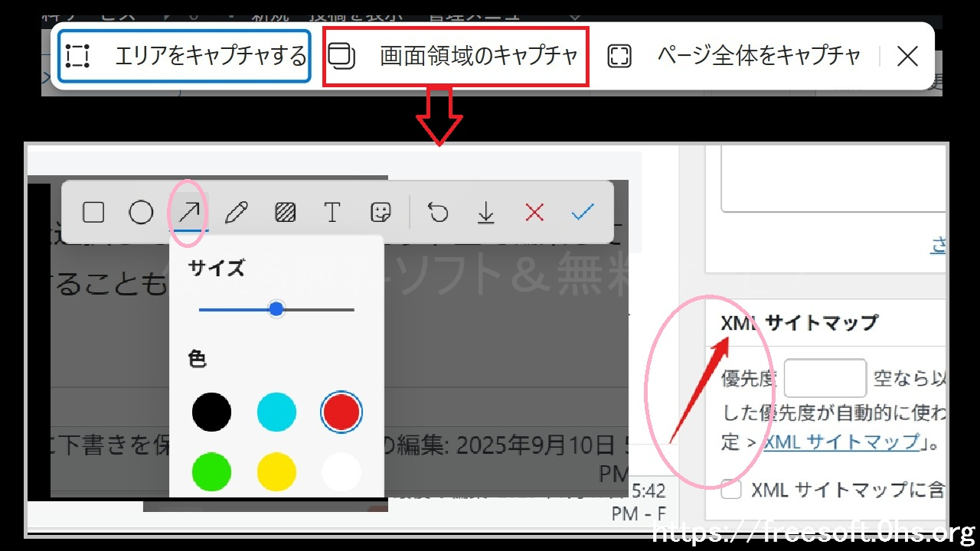Choose the green color swatch
The image size is (980, 551).
pos(211,471)
